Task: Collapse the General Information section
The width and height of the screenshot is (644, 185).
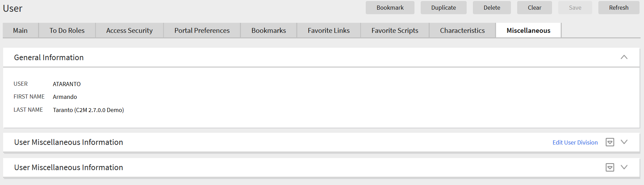Action: click(x=624, y=57)
